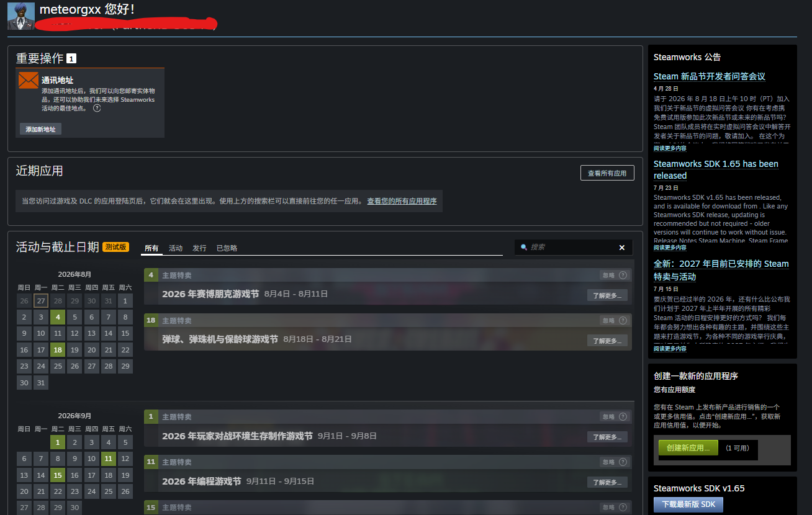
Task: Click the green 1 date badge on 玩家对战游戏节
Action: tap(151, 417)
